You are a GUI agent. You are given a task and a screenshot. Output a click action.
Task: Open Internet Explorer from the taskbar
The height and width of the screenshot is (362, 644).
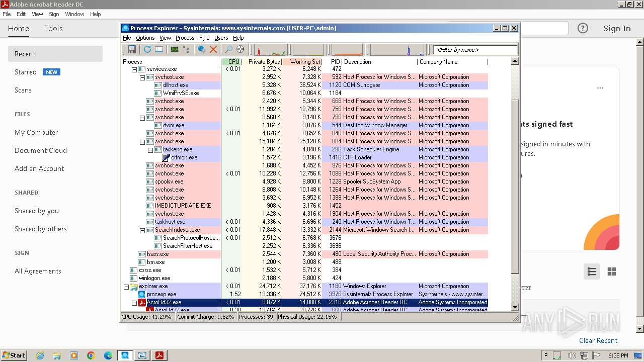tap(40, 355)
